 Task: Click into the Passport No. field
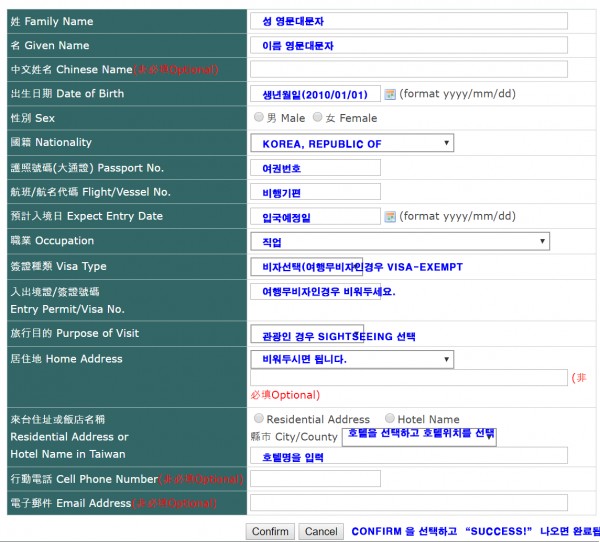[315, 168]
